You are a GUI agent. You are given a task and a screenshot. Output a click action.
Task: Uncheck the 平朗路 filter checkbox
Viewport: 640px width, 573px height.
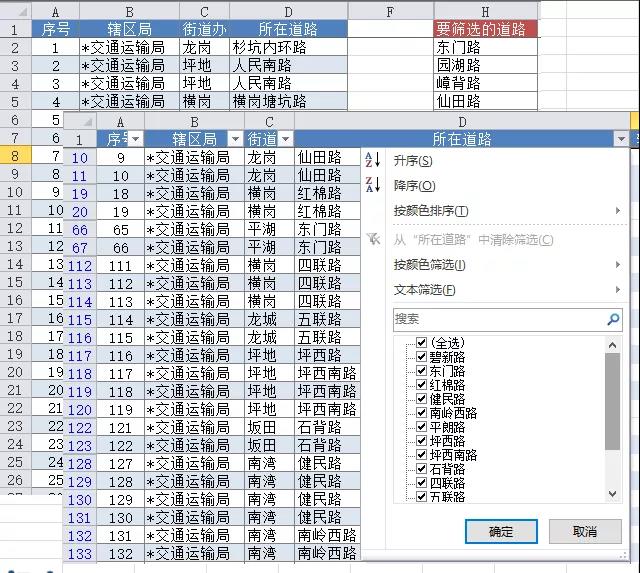pos(422,427)
